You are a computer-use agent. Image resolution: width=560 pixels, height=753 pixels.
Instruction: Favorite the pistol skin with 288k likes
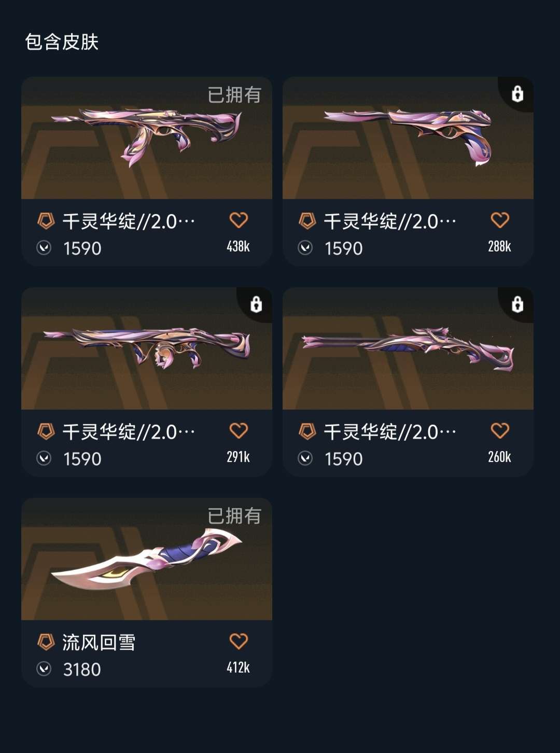tap(500, 220)
